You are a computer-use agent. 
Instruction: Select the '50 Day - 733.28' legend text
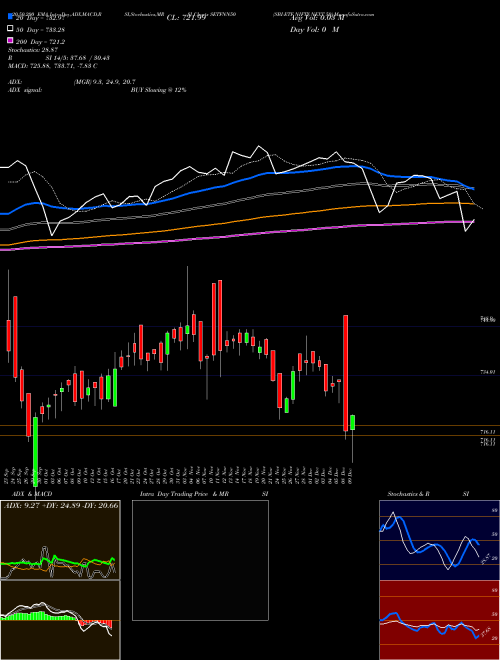click(41, 29)
